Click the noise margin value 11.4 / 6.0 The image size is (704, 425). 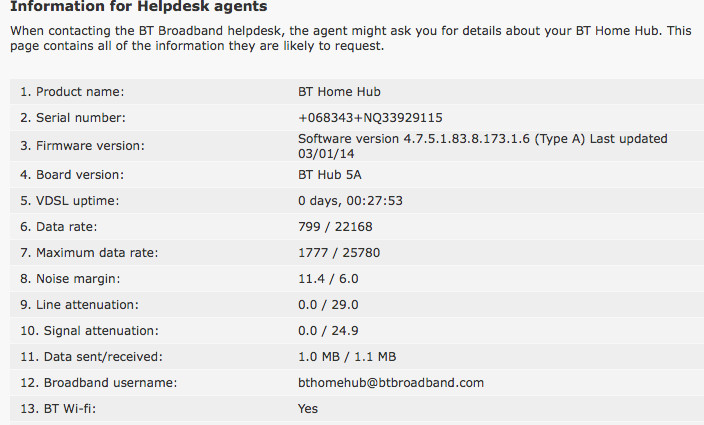[328, 279]
